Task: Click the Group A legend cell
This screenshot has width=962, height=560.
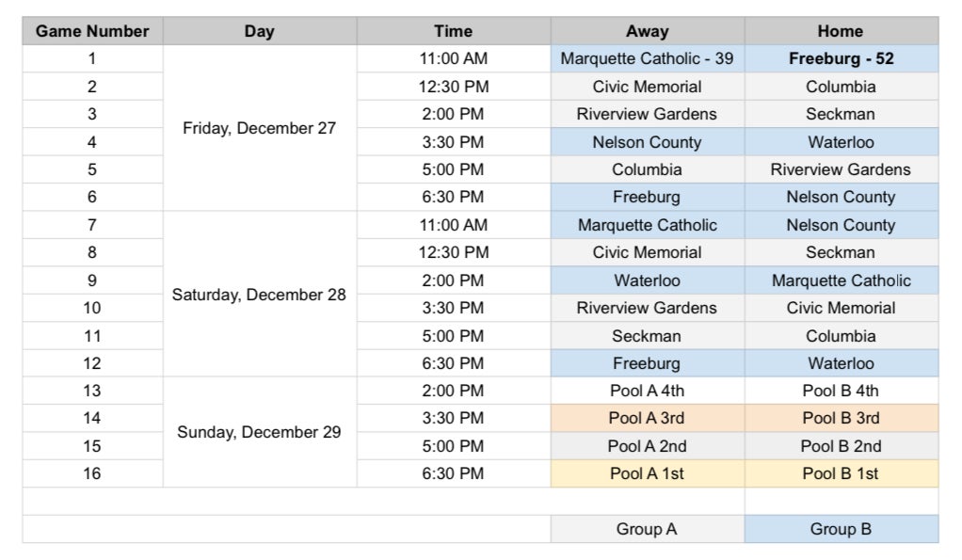Action: [x=648, y=529]
